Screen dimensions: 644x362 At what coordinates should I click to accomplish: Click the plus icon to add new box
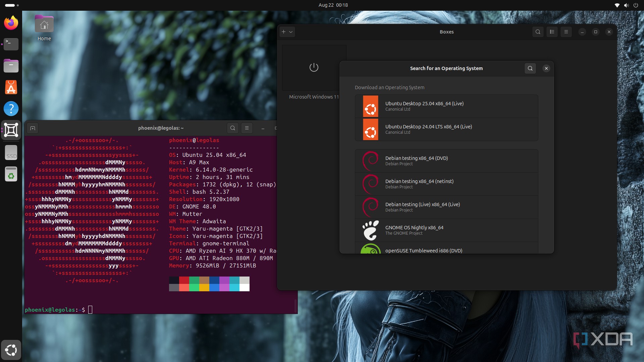[284, 32]
